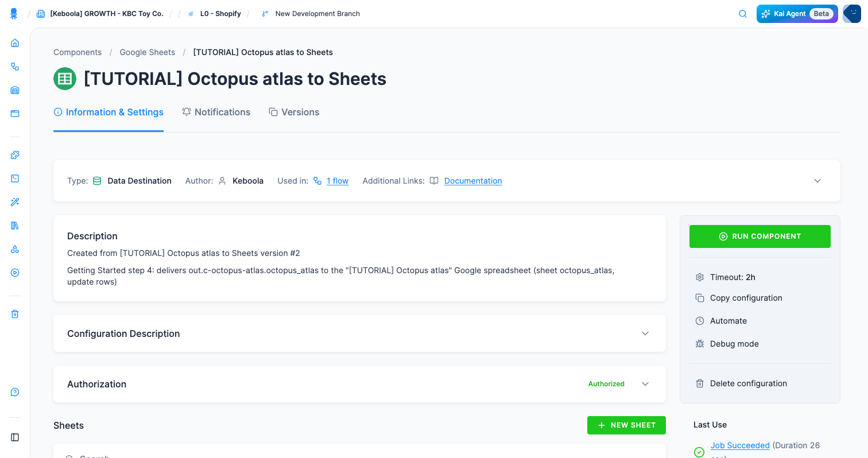Click the New Sheet button
Screen dimensions: 868x458
point(626,425)
